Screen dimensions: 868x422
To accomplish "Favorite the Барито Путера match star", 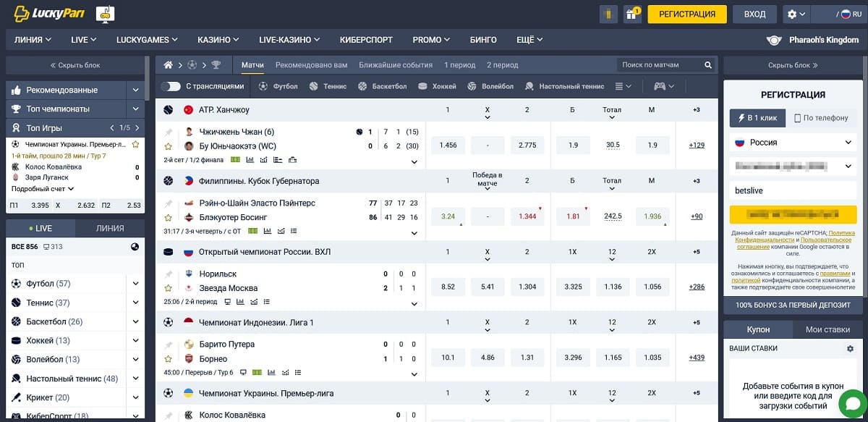I will [169, 358].
